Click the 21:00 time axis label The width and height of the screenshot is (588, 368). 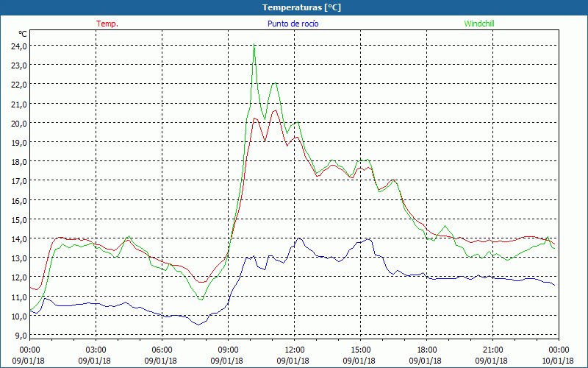coord(492,350)
